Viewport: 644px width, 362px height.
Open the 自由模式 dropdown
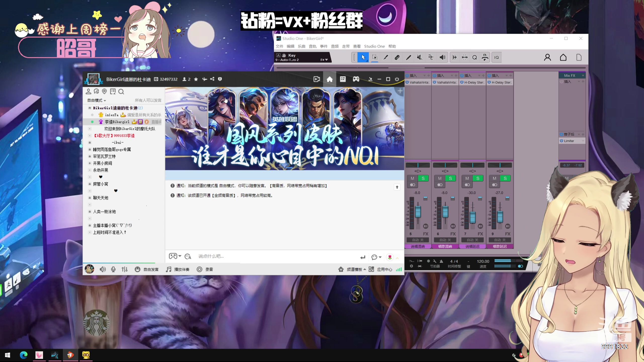click(x=97, y=100)
